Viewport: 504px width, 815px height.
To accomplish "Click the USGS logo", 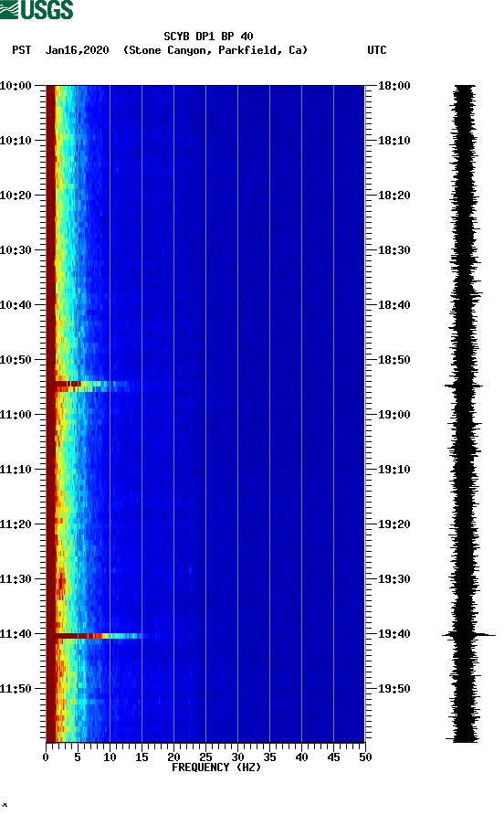I will tap(37, 10).
